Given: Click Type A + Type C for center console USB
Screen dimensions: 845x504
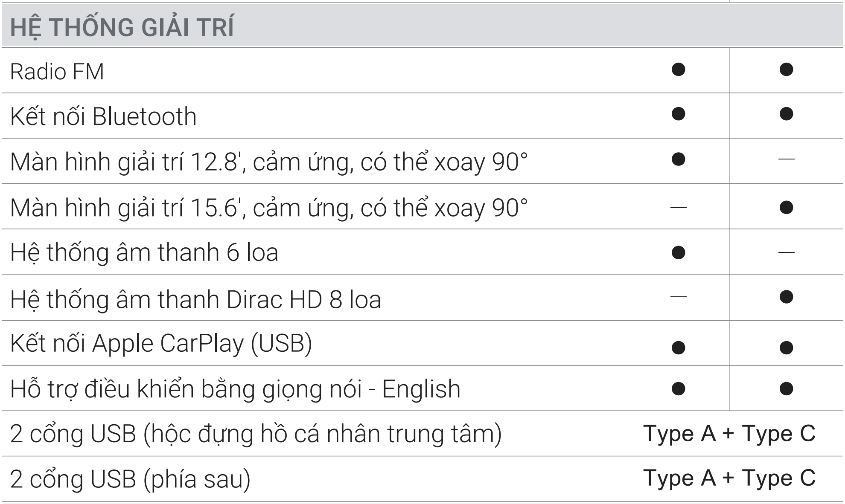Looking at the screenshot, I should pos(729,434).
